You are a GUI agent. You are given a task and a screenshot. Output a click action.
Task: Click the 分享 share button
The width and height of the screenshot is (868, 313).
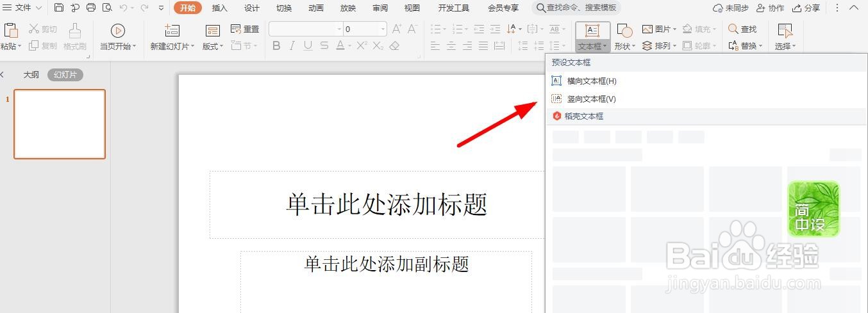[x=806, y=8]
